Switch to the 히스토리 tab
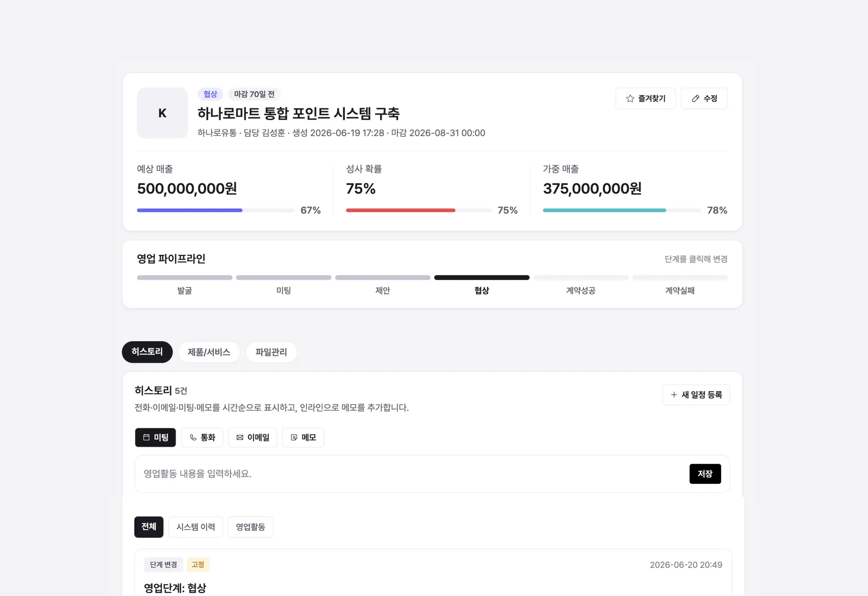The image size is (868, 596). (x=147, y=352)
